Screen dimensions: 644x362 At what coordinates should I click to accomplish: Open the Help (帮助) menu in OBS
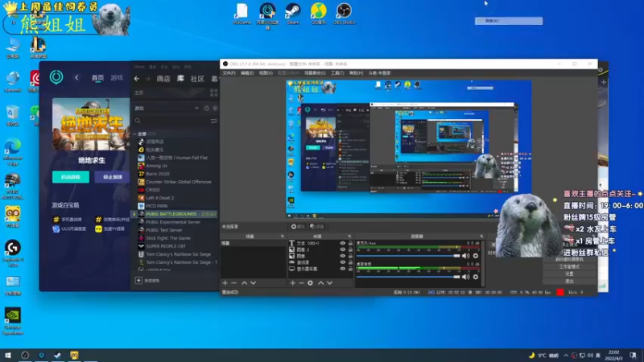[356, 73]
